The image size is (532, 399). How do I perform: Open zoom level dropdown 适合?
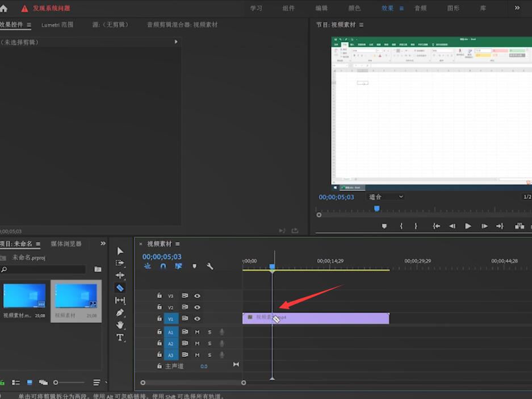tap(386, 197)
